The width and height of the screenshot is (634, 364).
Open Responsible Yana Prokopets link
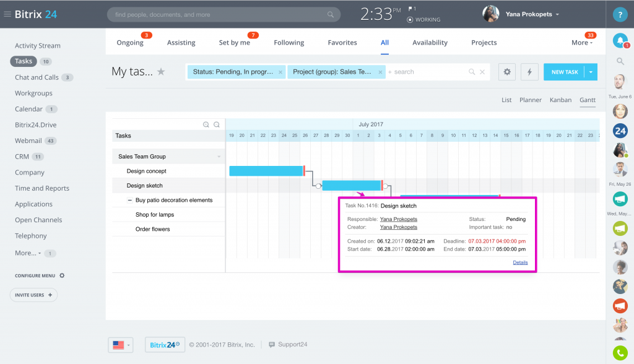pos(398,219)
